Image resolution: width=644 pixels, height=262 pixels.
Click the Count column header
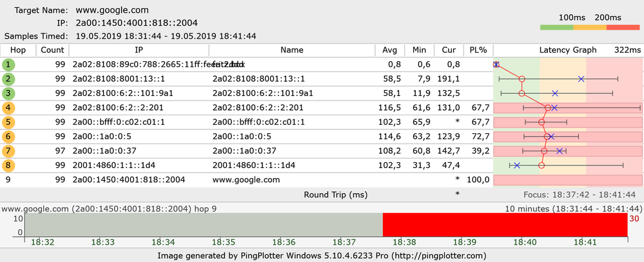tap(53, 50)
